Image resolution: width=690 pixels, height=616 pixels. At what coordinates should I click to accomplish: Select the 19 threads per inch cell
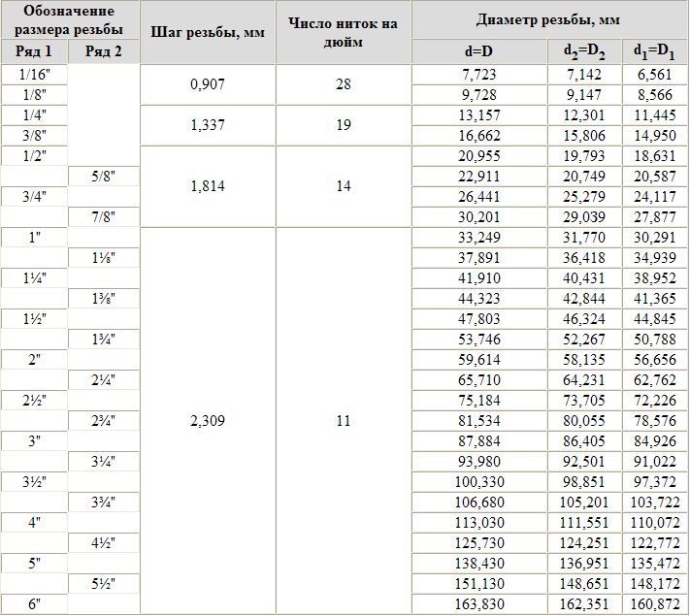[344, 125]
